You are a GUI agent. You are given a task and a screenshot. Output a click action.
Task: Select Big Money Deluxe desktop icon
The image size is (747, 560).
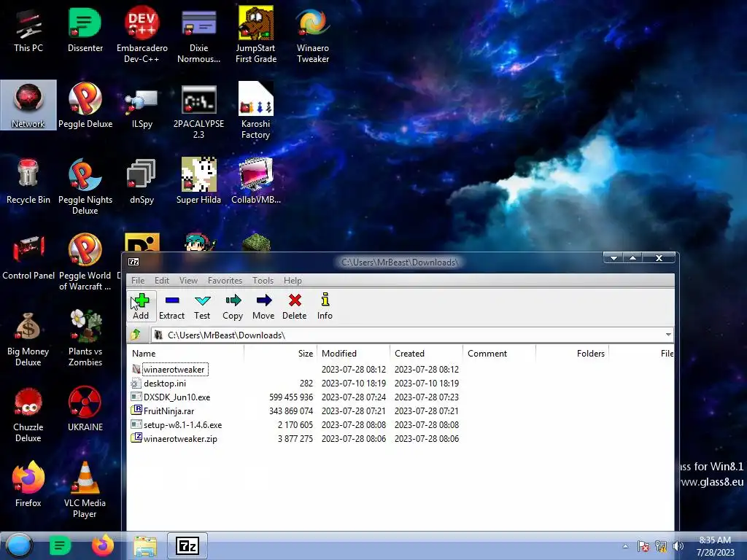[28, 338]
